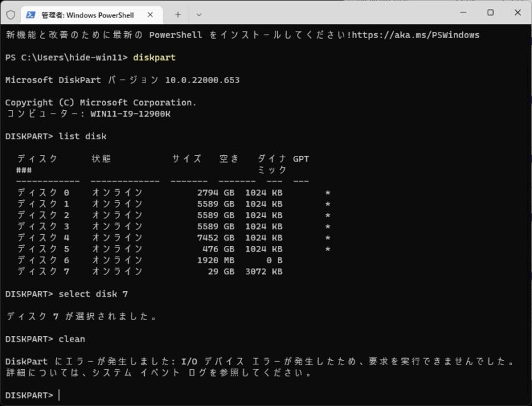The image size is (532, 406).
Task: Click the GPT column header
Action: tap(301, 159)
